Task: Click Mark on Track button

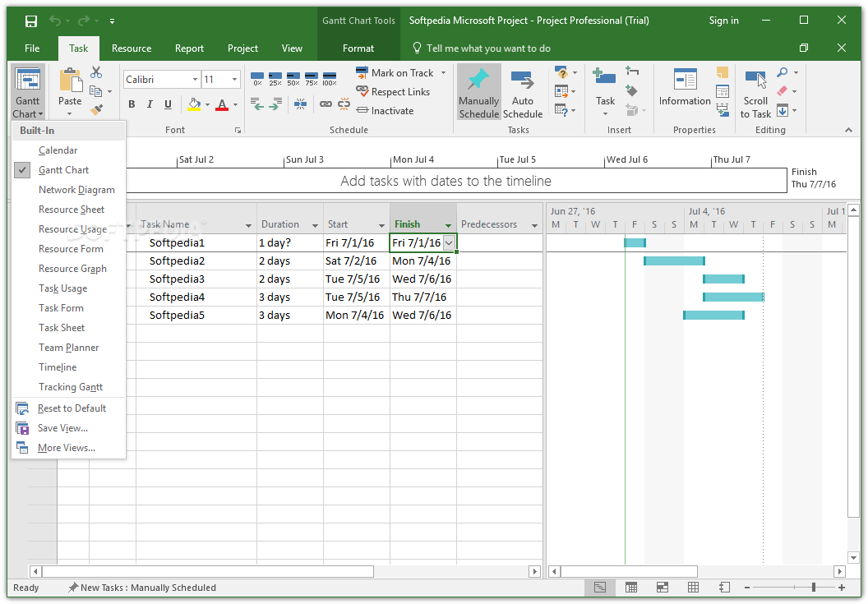Action: [x=395, y=72]
